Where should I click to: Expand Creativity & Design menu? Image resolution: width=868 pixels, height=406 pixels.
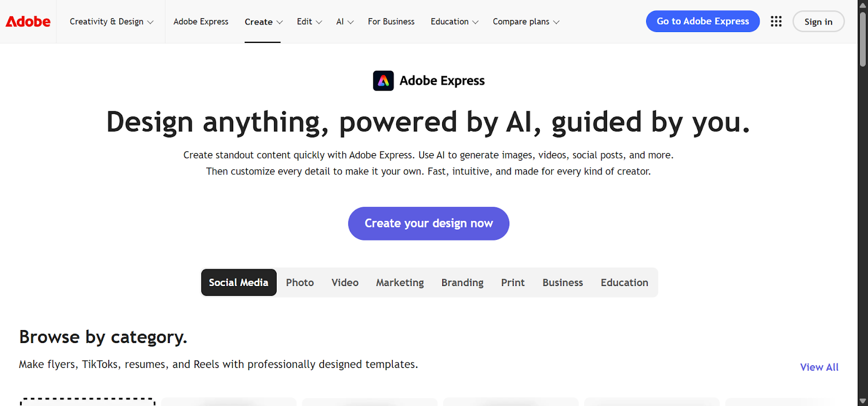point(111,22)
